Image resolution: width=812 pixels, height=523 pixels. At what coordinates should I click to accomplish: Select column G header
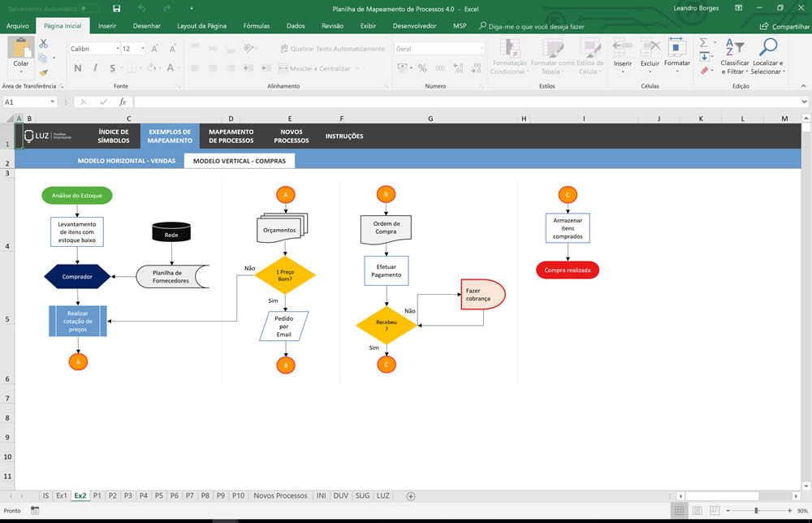point(430,119)
